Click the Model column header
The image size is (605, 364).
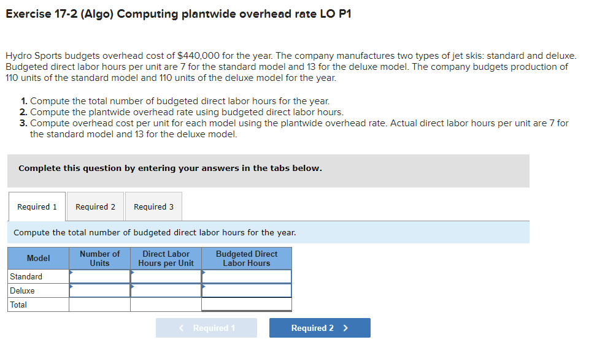pyautogui.click(x=37, y=258)
